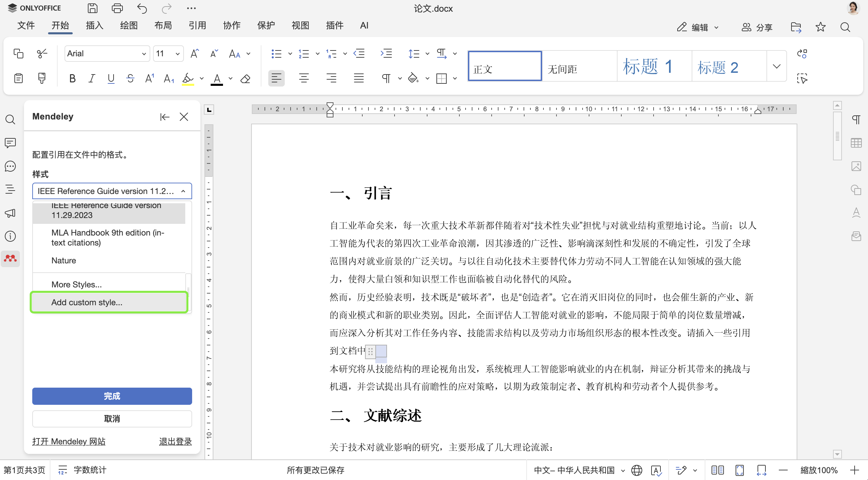Viewport: 868px width, 480px height.
Task: Expand the bullet list dropdown arrow
Action: click(290, 54)
